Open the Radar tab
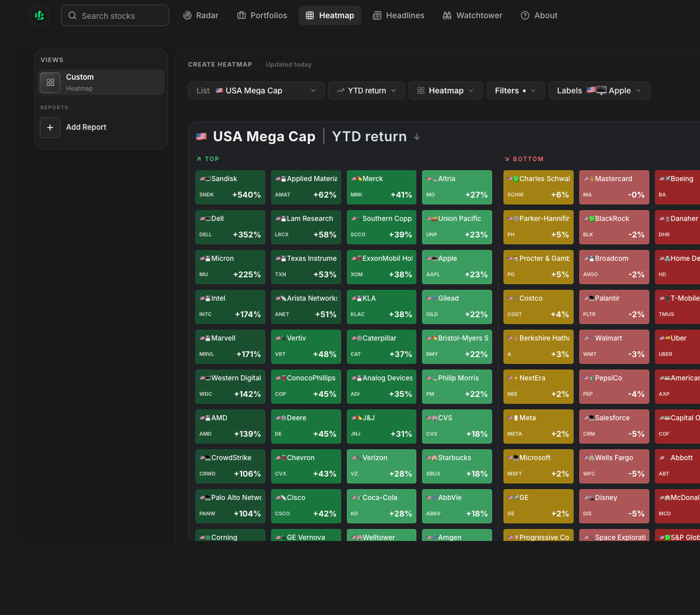This screenshot has height=615, width=700. point(201,15)
